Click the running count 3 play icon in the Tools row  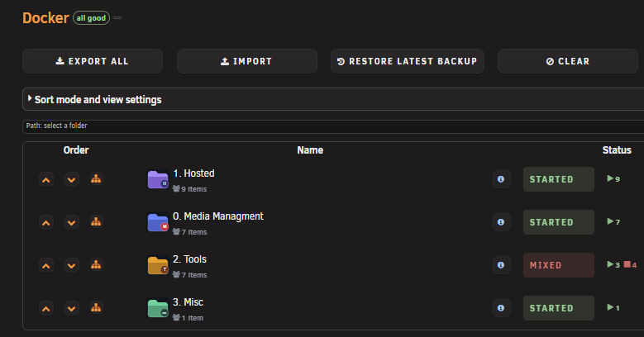pyautogui.click(x=610, y=264)
